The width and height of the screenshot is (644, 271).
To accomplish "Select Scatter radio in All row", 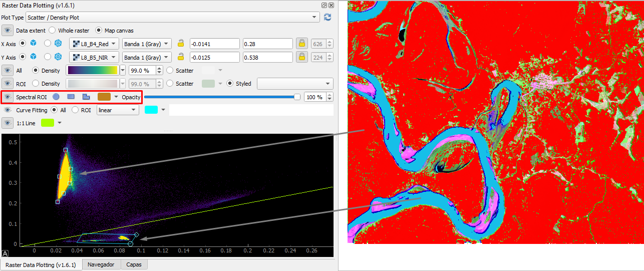I will tap(170, 71).
